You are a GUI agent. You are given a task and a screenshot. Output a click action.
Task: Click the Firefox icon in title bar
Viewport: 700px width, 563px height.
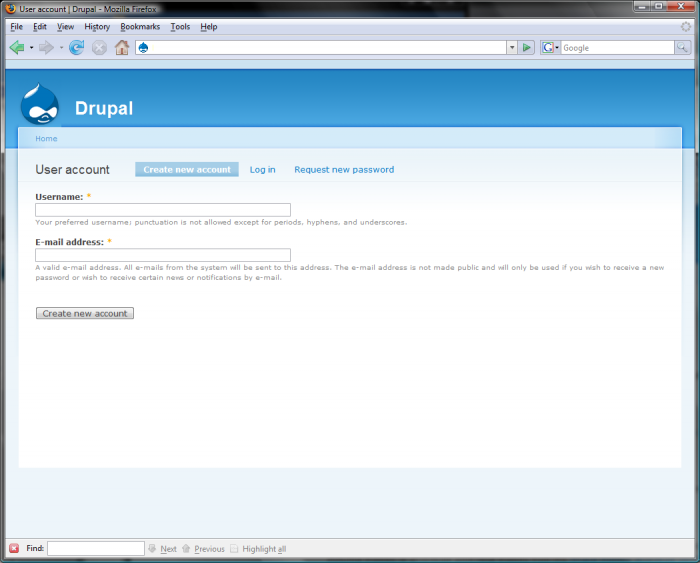pyautogui.click(x=11, y=8)
